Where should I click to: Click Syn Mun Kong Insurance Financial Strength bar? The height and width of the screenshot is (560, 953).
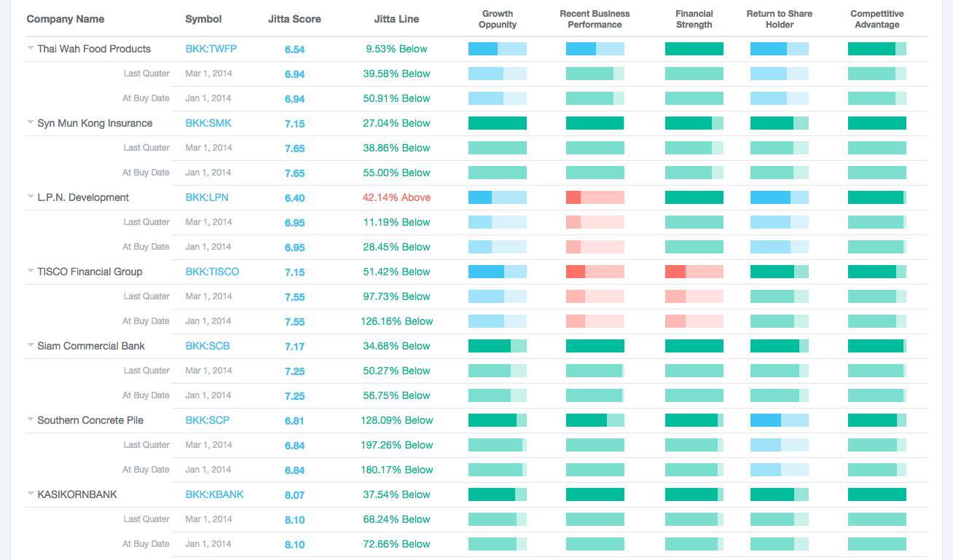click(694, 124)
